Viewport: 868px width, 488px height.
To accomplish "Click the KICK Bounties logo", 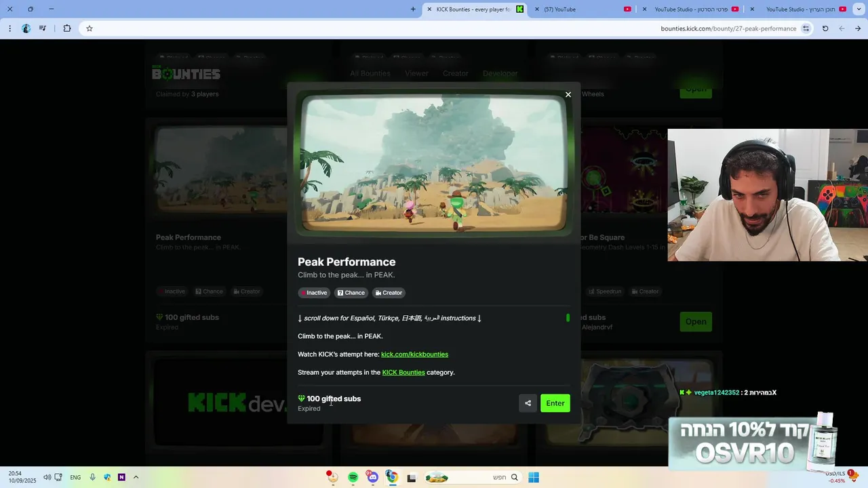I will (186, 73).
